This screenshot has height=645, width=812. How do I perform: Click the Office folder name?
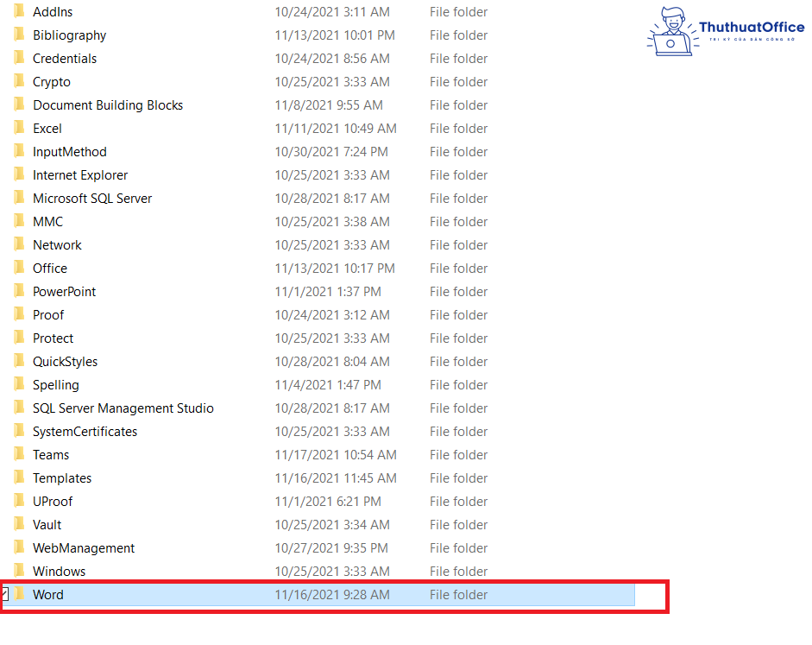(x=50, y=269)
